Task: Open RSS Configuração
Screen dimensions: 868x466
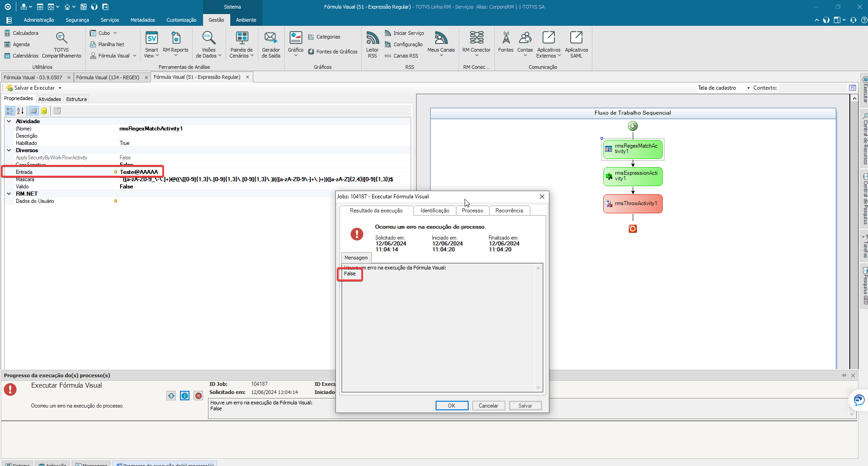Action: point(403,44)
